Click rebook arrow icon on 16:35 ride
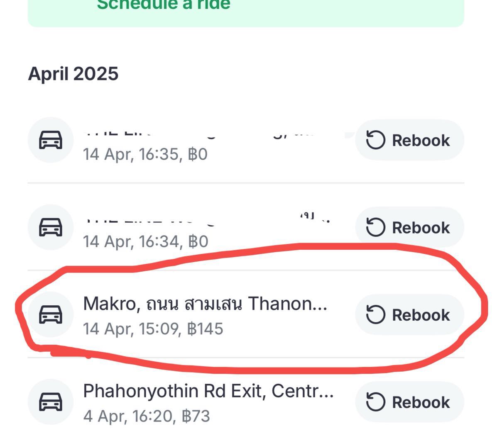492x448 pixels. coord(375,140)
